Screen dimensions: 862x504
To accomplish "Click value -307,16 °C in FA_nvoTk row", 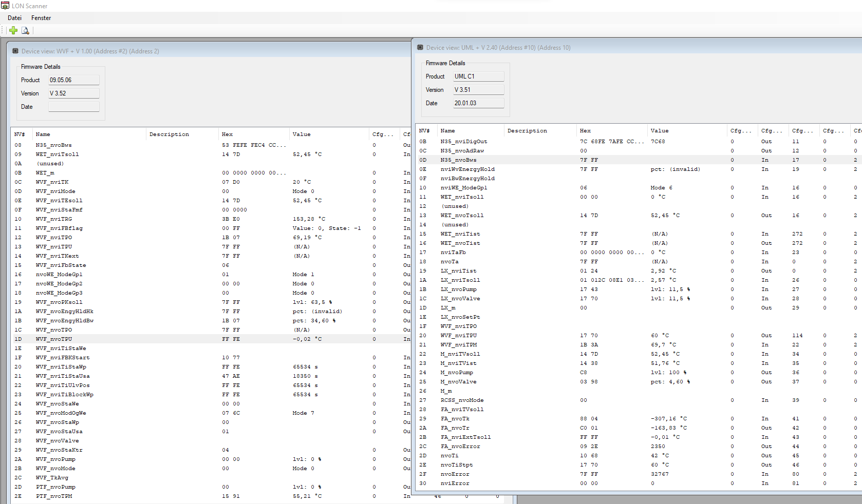I will [x=669, y=419].
